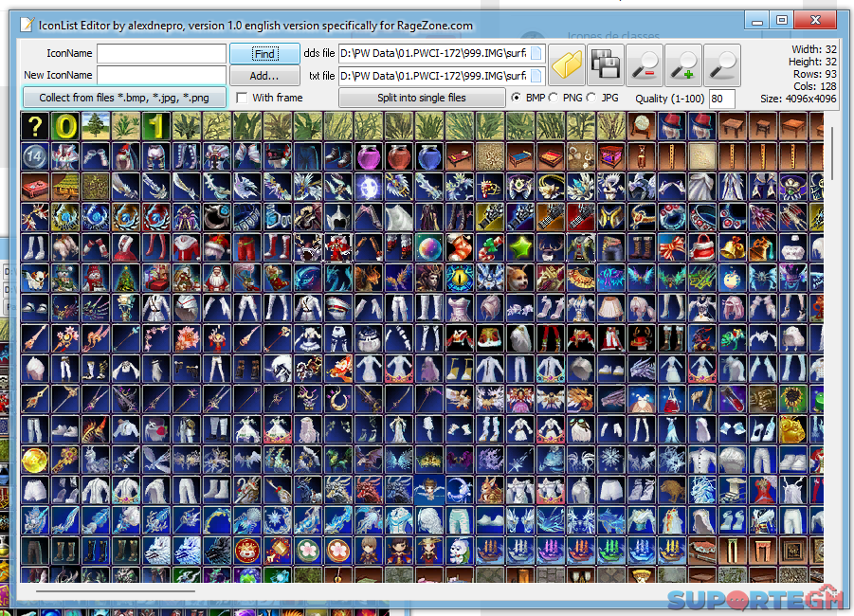Select the Christmas stocking icon
This screenshot has height=616, width=854.
pos(459,247)
